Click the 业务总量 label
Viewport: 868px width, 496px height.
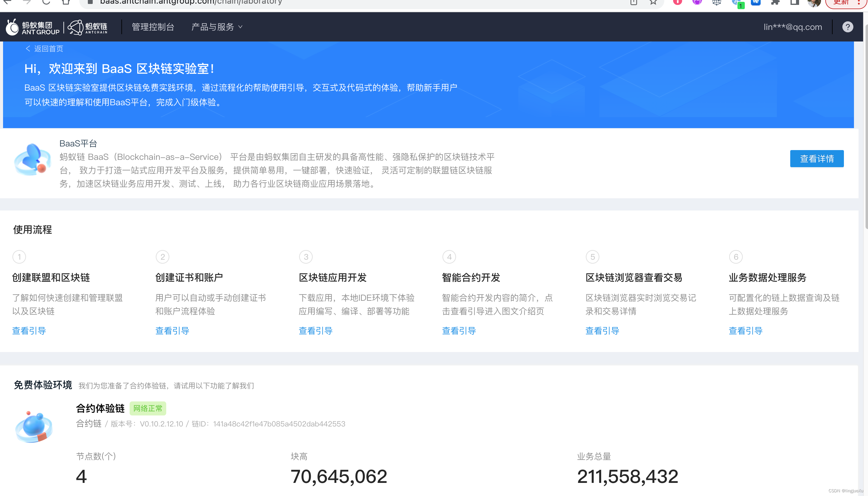[594, 456]
